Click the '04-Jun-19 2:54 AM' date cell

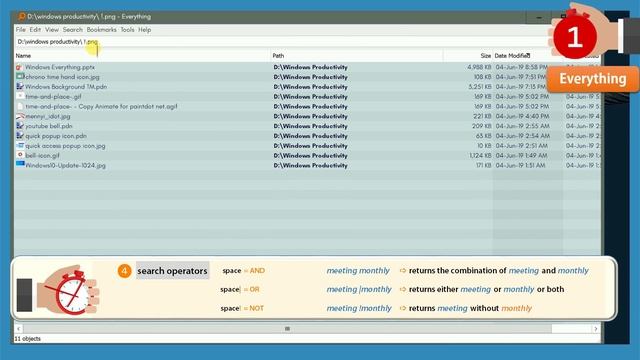(x=522, y=136)
